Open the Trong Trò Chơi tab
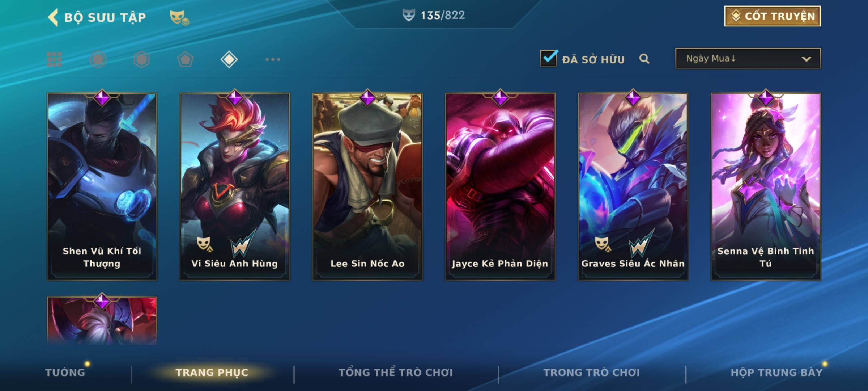 click(592, 372)
